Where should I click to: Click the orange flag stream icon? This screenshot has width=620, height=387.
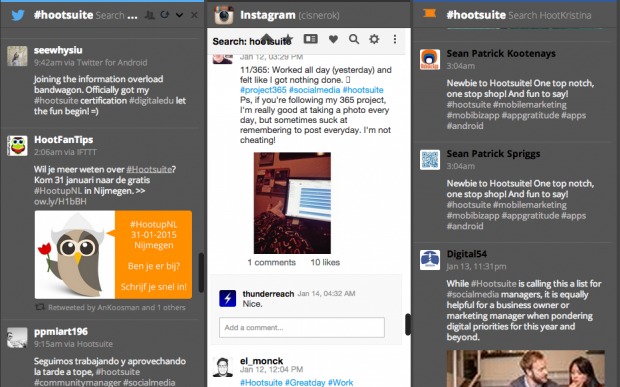pyautogui.click(x=429, y=14)
